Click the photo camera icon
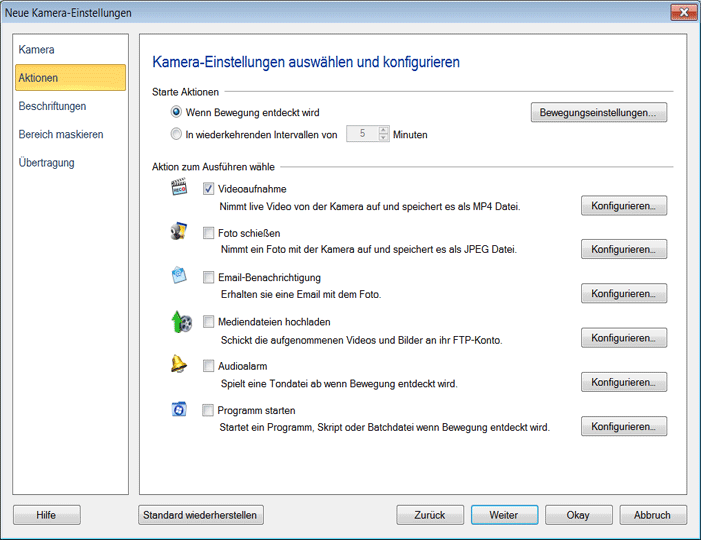 [180, 233]
